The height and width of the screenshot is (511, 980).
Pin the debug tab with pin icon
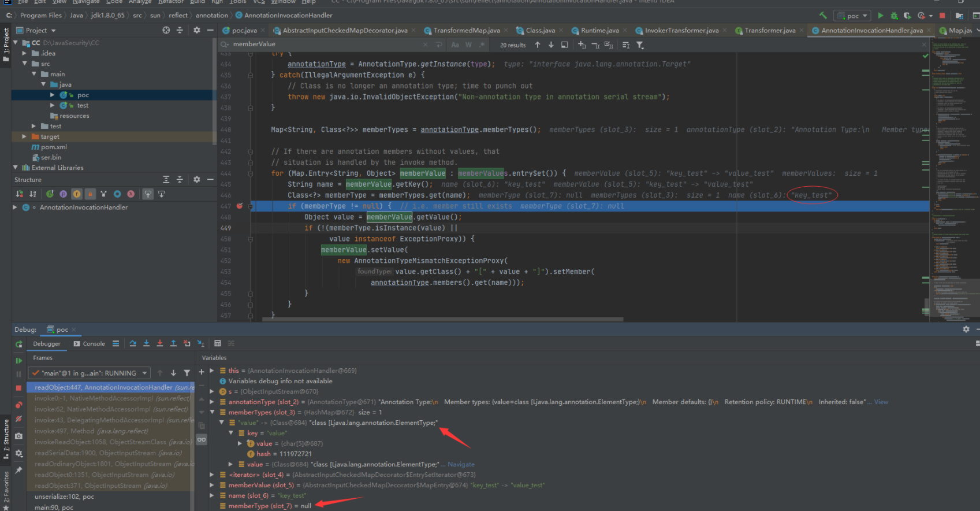[18, 470]
